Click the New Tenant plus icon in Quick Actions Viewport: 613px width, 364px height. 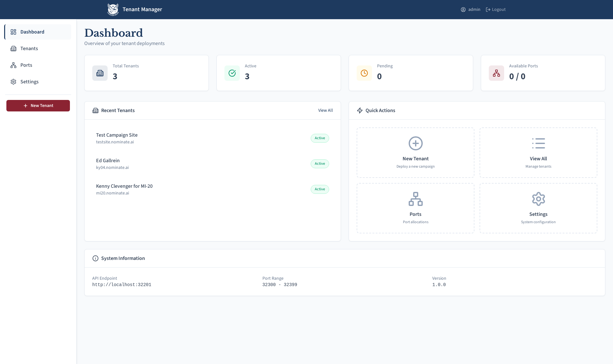click(x=415, y=143)
